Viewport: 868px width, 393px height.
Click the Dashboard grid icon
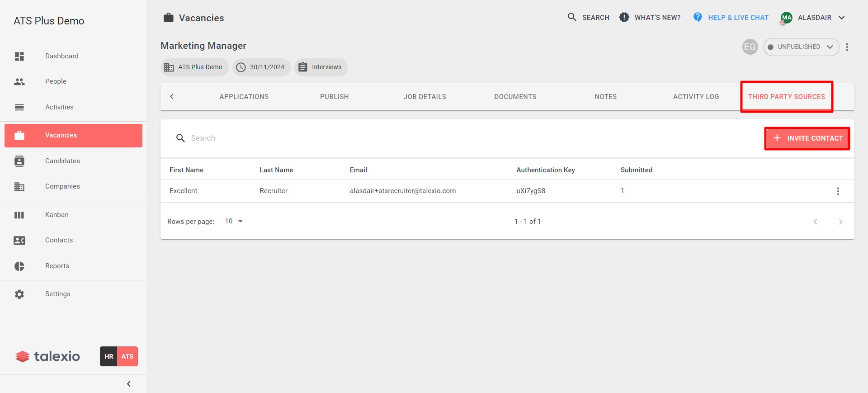[x=19, y=56]
